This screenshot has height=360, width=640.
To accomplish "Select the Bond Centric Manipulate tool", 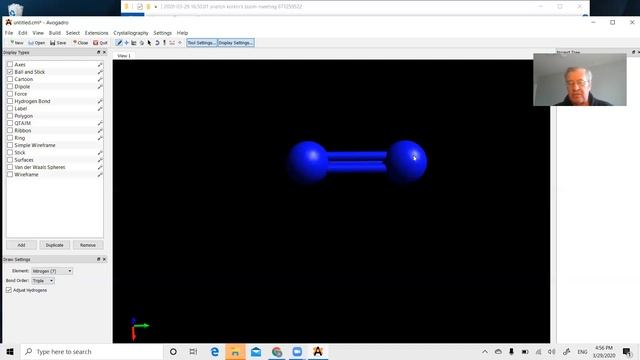I will point(134,43).
